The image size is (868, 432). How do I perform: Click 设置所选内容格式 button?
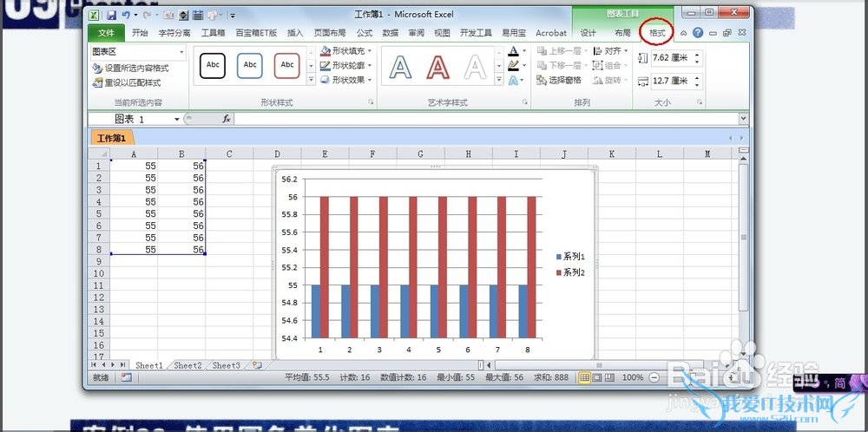point(131,69)
